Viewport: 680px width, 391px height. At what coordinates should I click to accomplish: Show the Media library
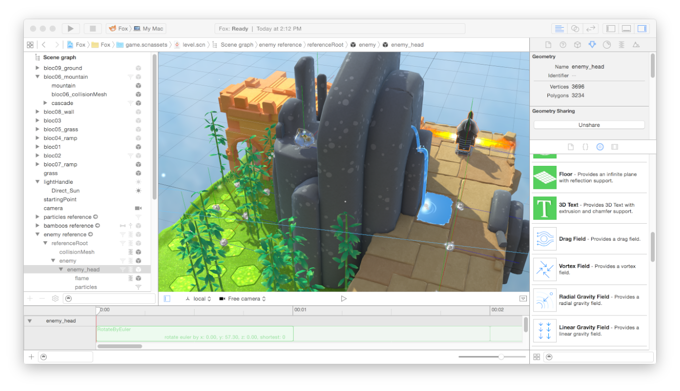(x=615, y=147)
